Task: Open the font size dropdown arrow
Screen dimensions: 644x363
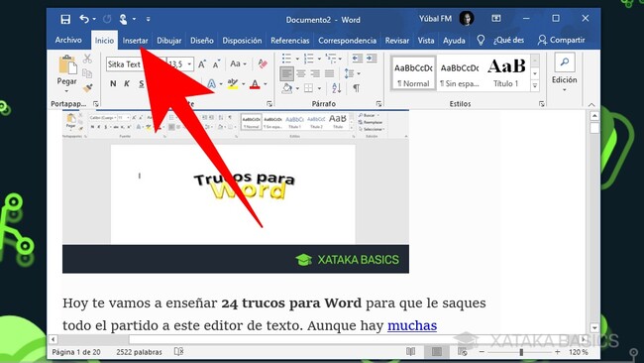Action: [189, 64]
